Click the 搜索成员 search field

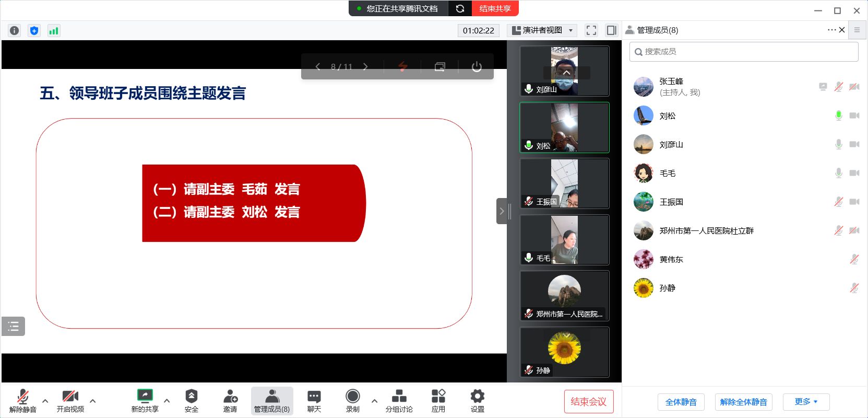tap(744, 52)
